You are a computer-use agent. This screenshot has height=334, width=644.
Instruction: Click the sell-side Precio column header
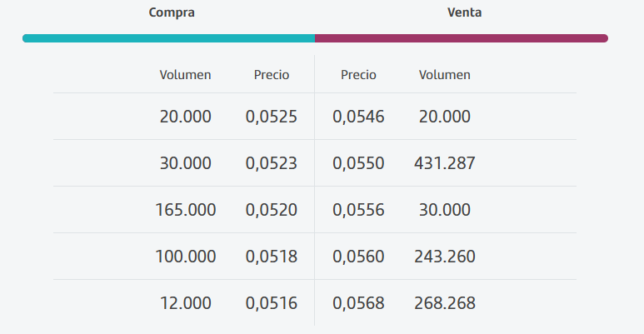pos(358,75)
